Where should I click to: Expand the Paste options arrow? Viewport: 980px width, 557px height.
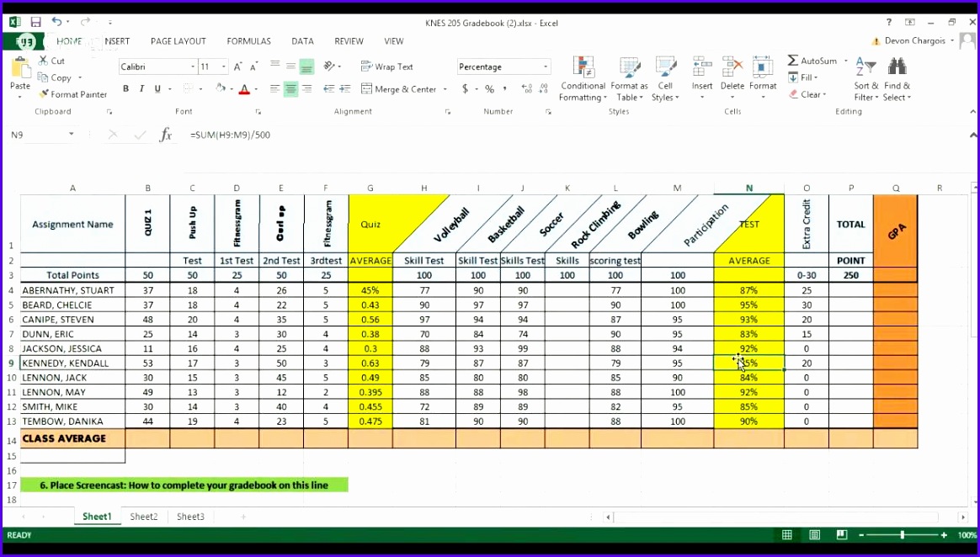point(20,97)
